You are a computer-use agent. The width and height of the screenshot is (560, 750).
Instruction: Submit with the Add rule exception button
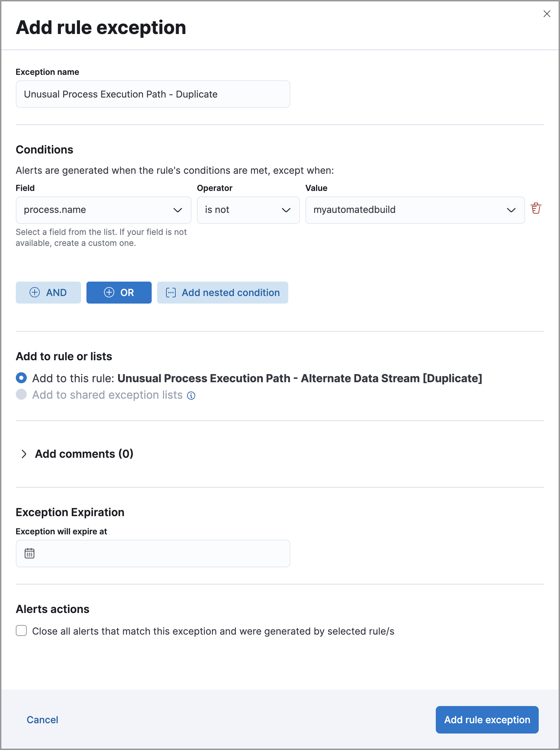(x=487, y=720)
